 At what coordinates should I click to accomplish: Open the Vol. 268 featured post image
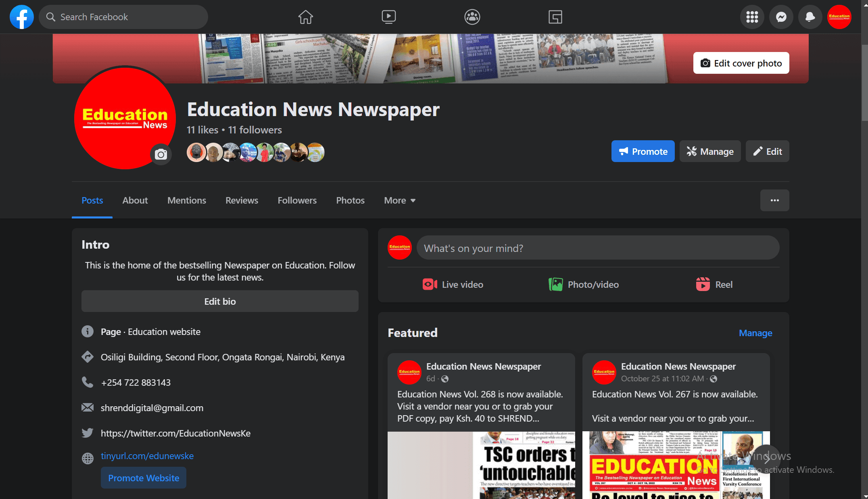pyautogui.click(x=481, y=465)
